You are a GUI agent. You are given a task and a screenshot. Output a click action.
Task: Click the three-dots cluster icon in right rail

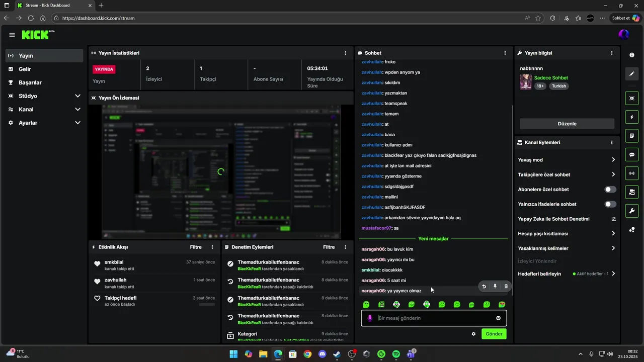pyautogui.click(x=632, y=230)
